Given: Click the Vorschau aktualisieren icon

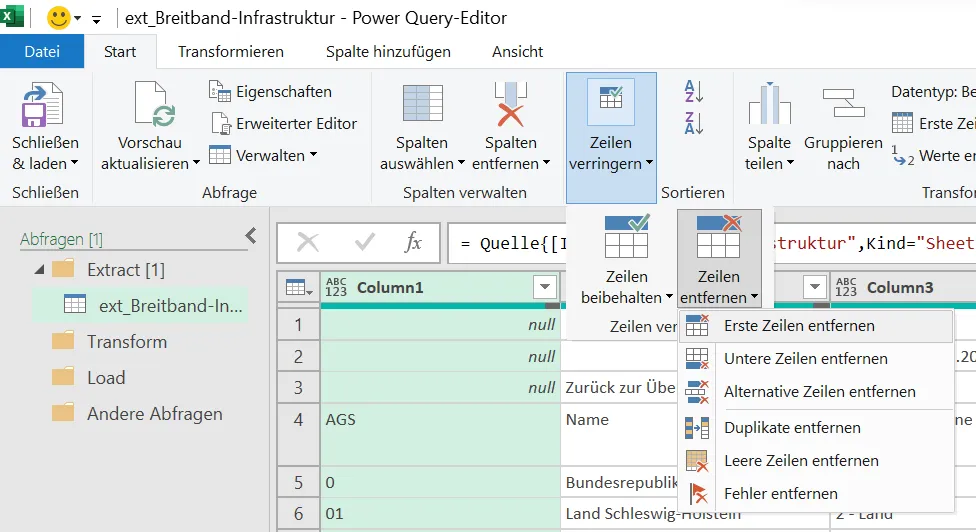Looking at the screenshot, I should point(154,105).
